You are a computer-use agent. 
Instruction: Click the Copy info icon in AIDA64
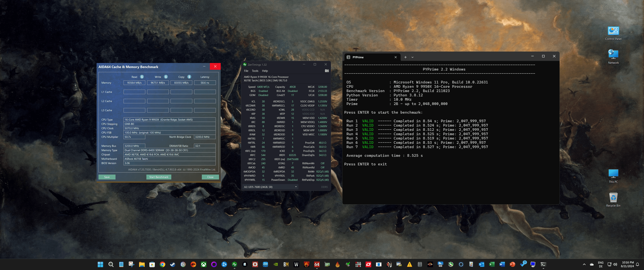pos(189,77)
